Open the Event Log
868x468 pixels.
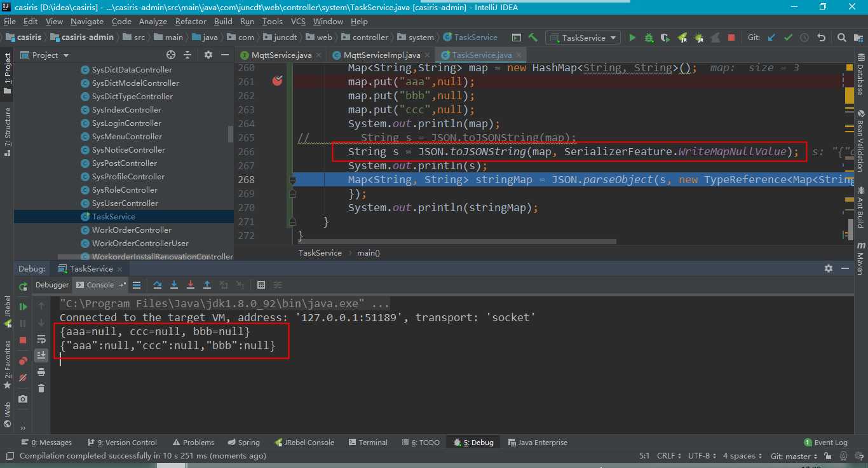tap(826, 443)
